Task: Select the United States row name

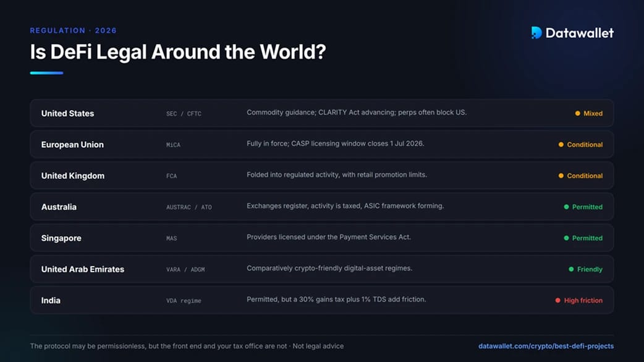Action: [x=67, y=113]
